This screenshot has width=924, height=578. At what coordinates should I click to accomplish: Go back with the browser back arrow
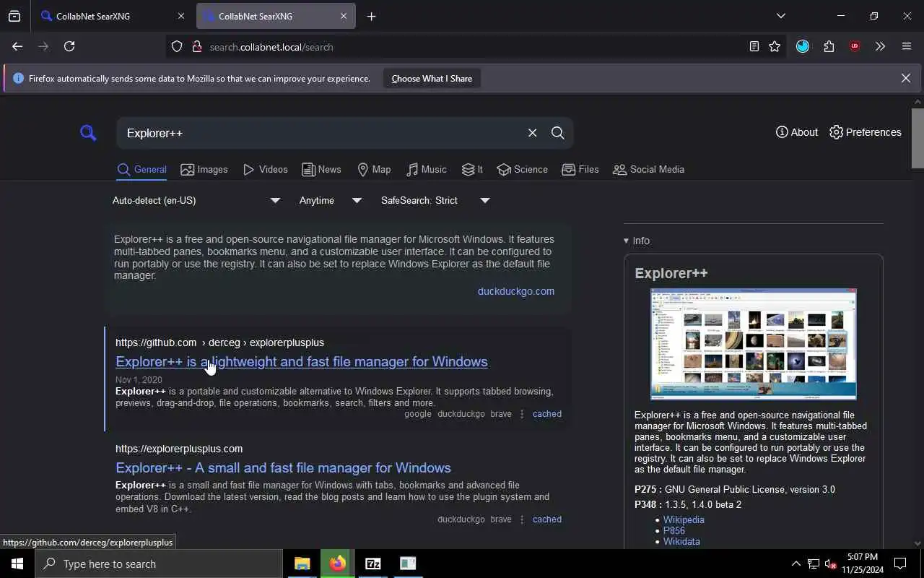[x=17, y=46]
